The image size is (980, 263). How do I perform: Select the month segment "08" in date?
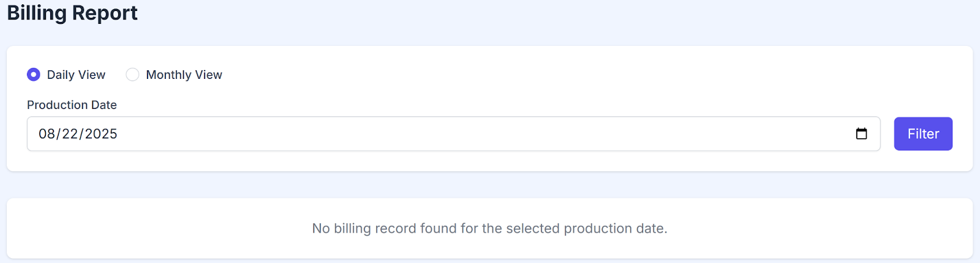[47, 134]
